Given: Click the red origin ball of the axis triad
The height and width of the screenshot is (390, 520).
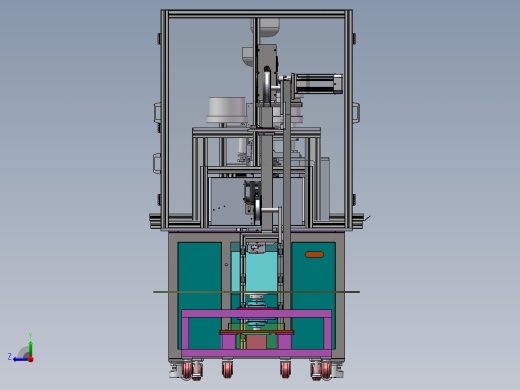Looking at the screenshot, I should (31, 359).
